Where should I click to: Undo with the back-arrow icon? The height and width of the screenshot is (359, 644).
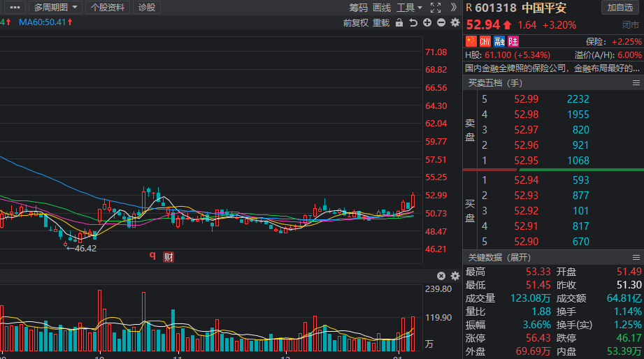coord(413,22)
